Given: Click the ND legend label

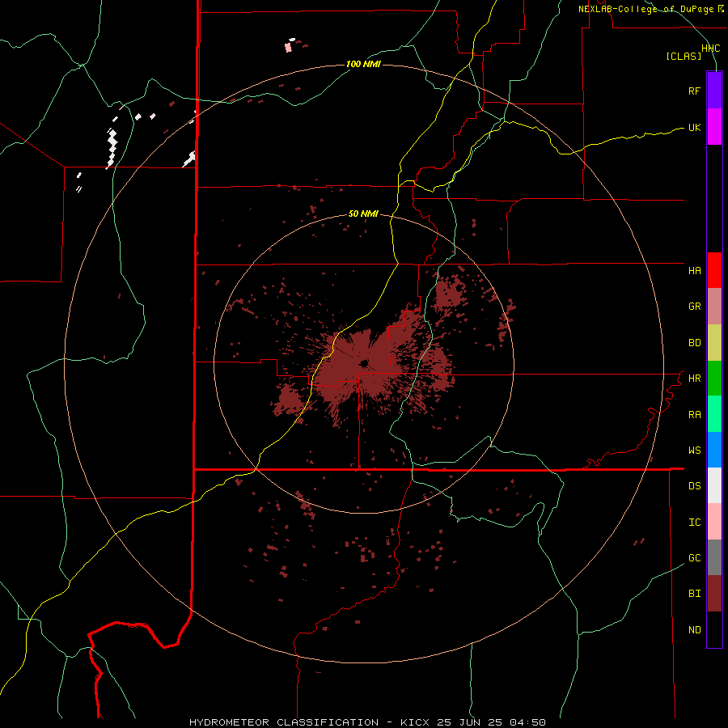Looking at the screenshot, I should click(x=694, y=630).
